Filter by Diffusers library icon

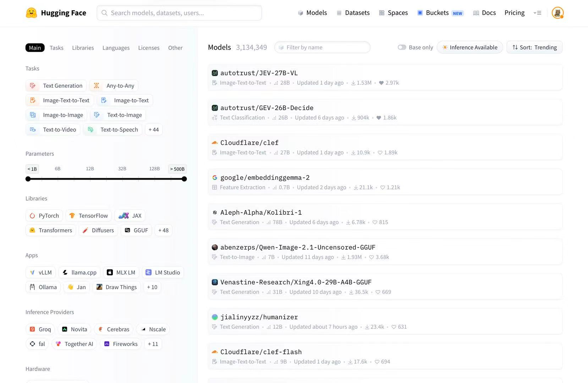pyautogui.click(x=85, y=230)
